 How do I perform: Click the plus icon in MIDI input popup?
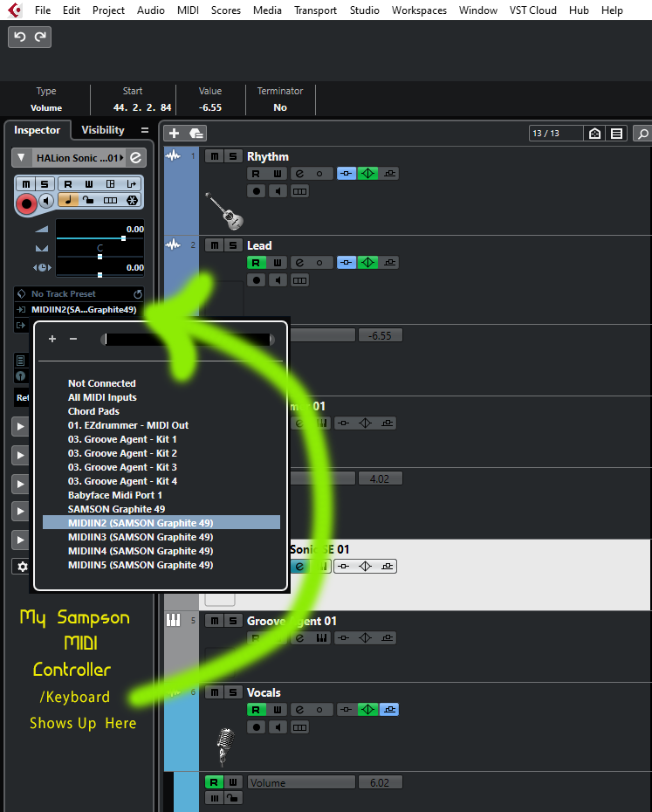52,339
